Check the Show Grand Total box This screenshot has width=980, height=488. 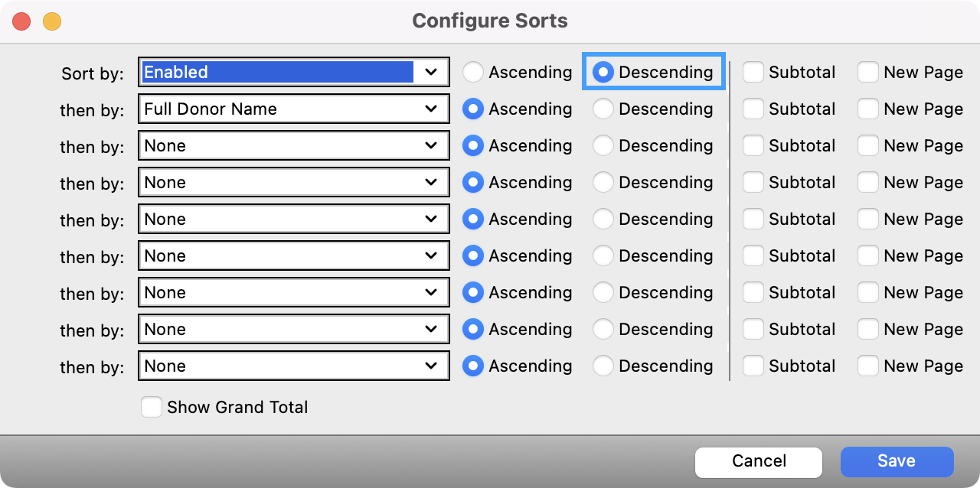pos(152,407)
